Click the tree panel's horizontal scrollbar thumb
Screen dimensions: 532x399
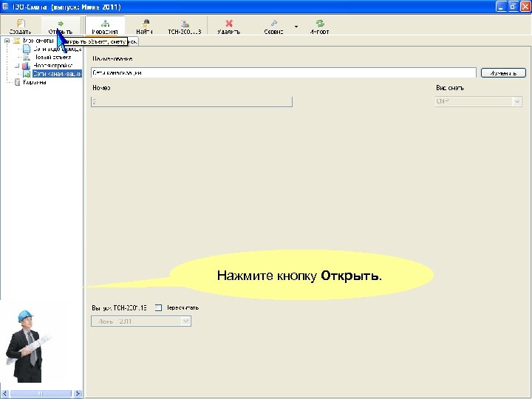tap(41, 394)
